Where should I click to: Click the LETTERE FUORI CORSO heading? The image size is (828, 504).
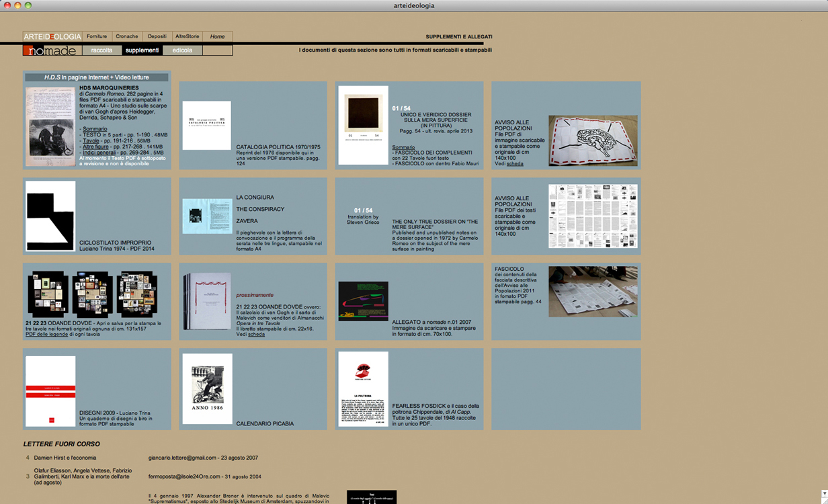pos(62,444)
